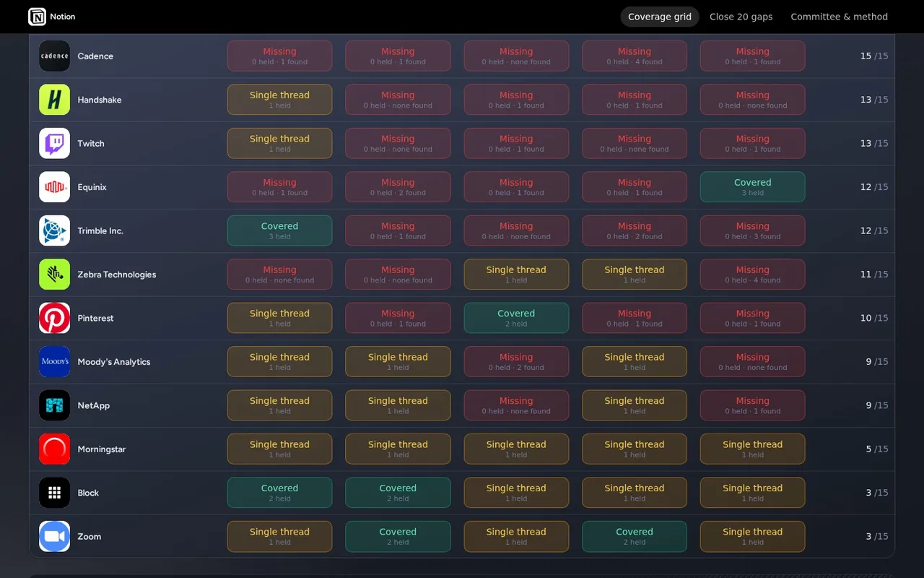
Task: Open the Close 20 gaps tab
Action: [741, 17]
